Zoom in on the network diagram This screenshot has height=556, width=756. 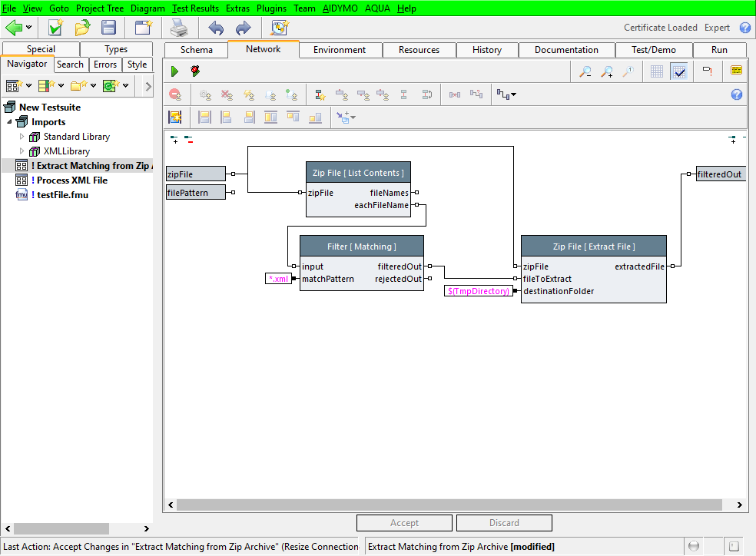coord(607,71)
